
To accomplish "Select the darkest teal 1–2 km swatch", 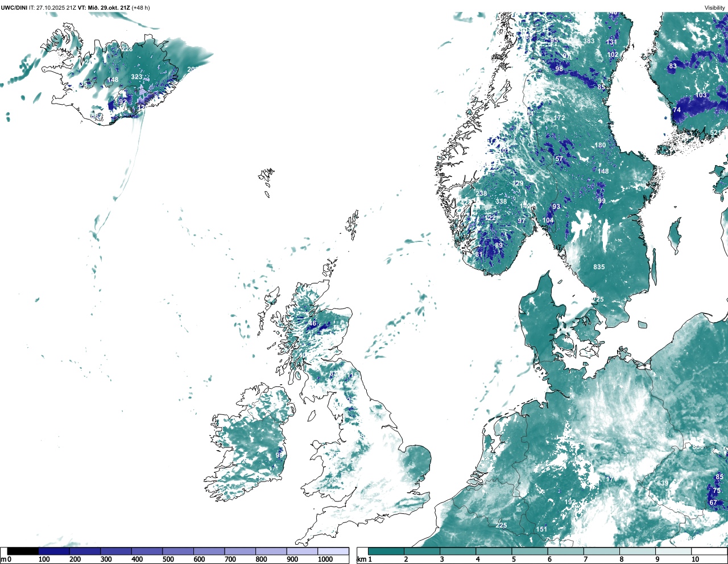I will point(386,551).
